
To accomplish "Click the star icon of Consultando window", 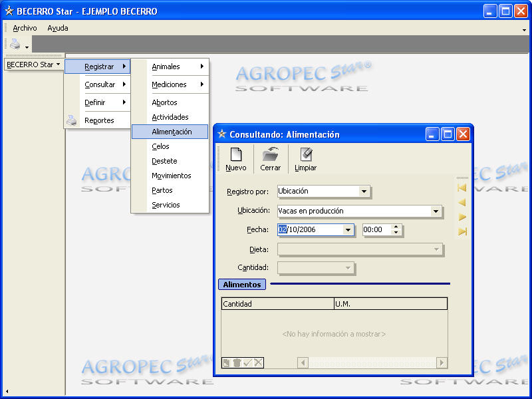I will [x=222, y=134].
